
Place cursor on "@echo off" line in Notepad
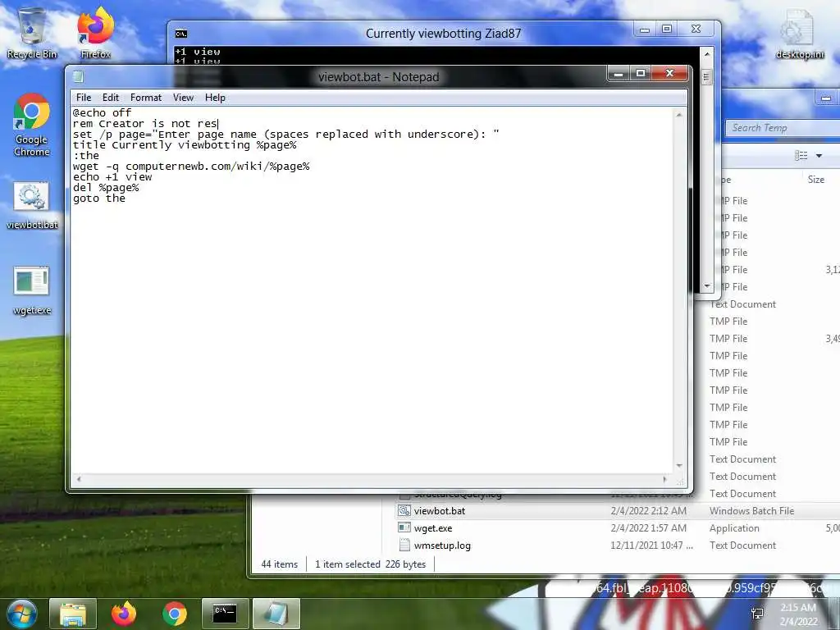click(102, 112)
